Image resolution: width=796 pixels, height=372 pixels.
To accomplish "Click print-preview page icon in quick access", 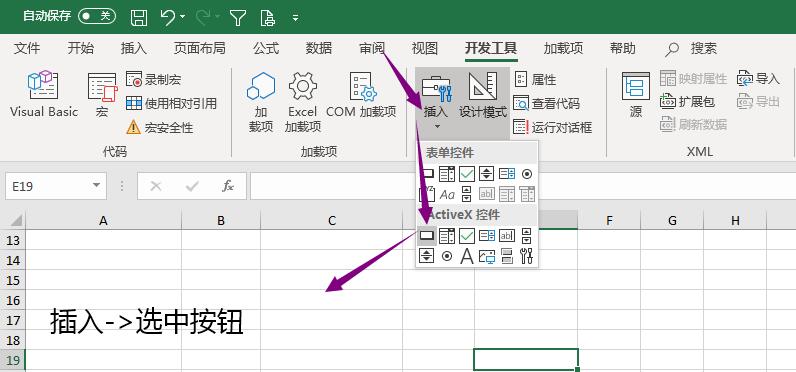I will [x=267, y=17].
